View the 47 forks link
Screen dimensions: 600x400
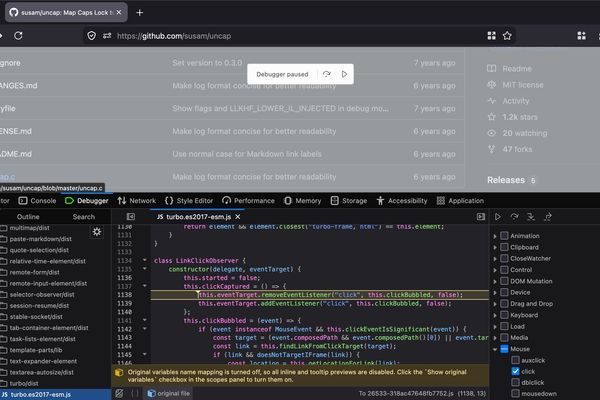click(517, 149)
